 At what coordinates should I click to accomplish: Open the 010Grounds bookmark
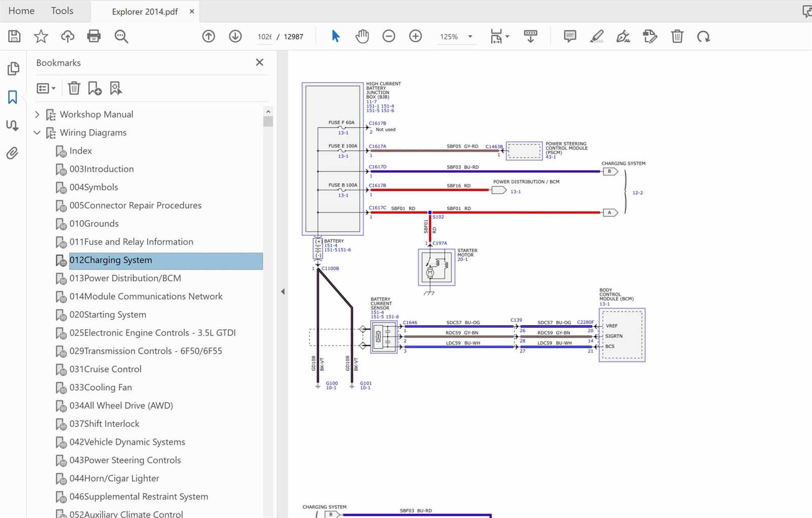[x=94, y=224]
